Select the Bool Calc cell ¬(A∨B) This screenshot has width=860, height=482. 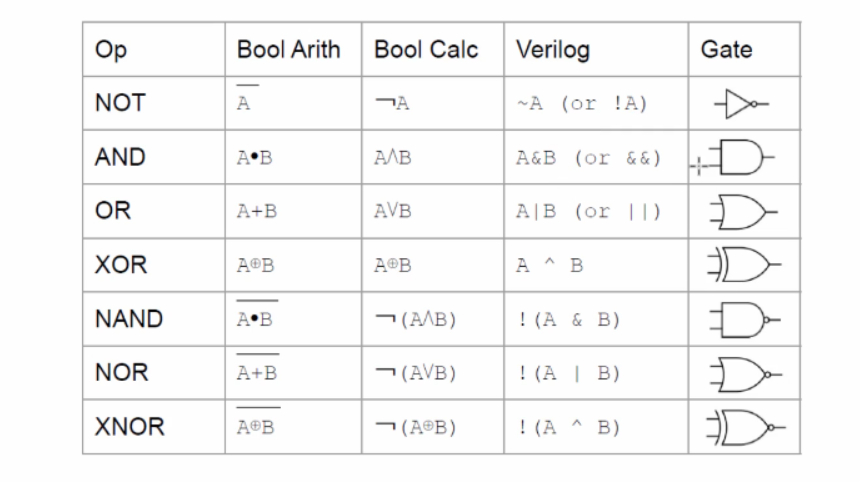[416, 373]
